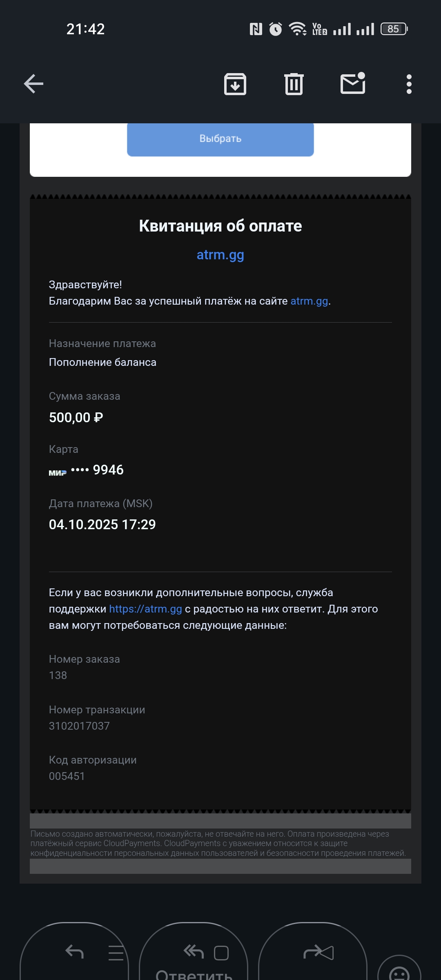The image size is (441, 980).
Task: Tap the order amount 500,00 ₽
Action: click(x=76, y=418)
